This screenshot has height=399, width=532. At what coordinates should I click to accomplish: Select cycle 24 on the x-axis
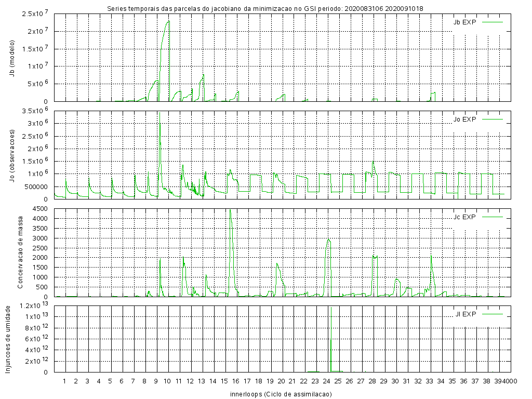(x=326, y=381)
